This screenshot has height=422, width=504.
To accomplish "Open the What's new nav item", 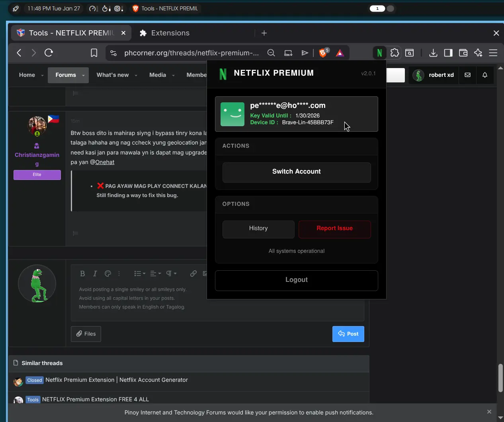I will [x=113, y=75].
